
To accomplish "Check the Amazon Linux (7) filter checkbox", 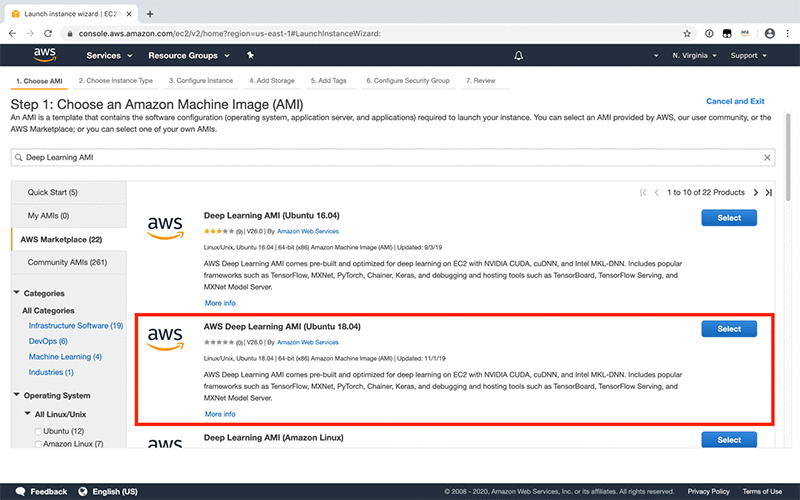I will pos(38,444).
